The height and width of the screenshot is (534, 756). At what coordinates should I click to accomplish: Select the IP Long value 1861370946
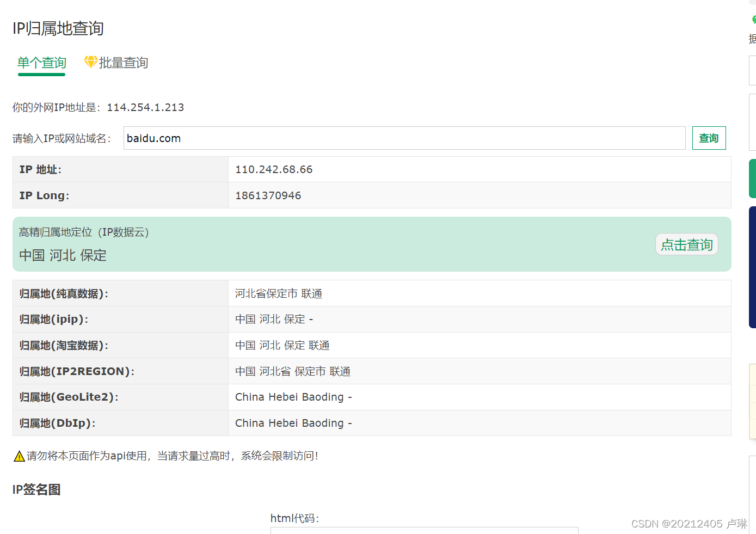(x=268, y=195)
